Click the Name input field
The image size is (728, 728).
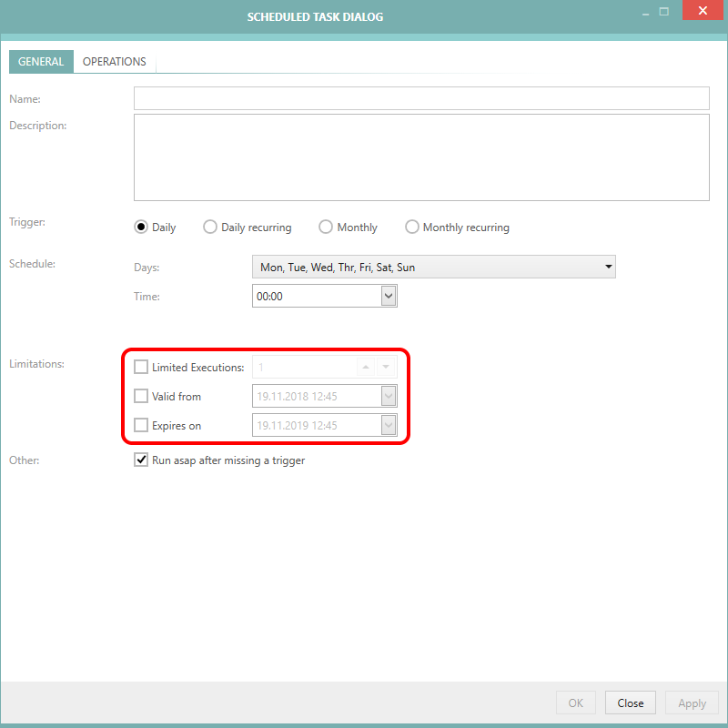pos(420,98)
